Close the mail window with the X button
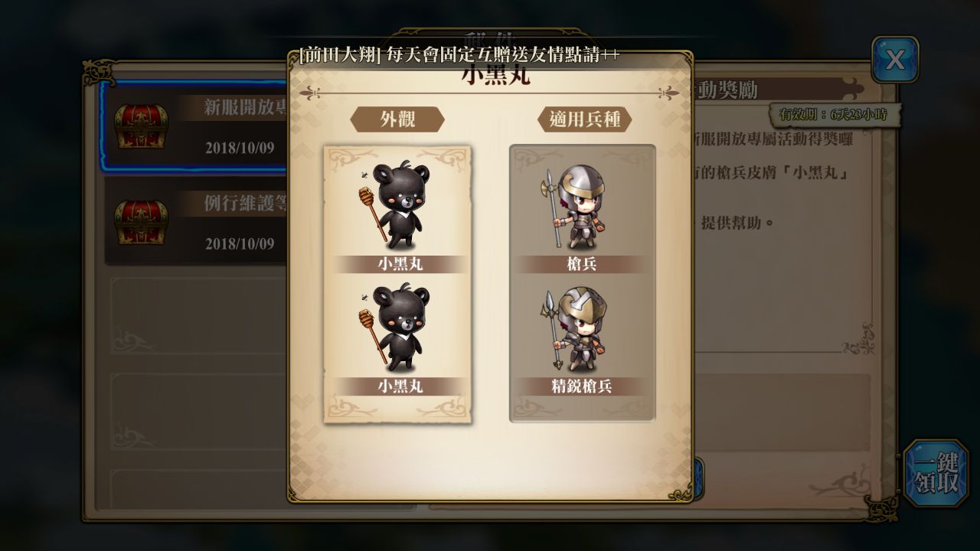The width and height of the screenshot is (980, 551). point(895,60)
